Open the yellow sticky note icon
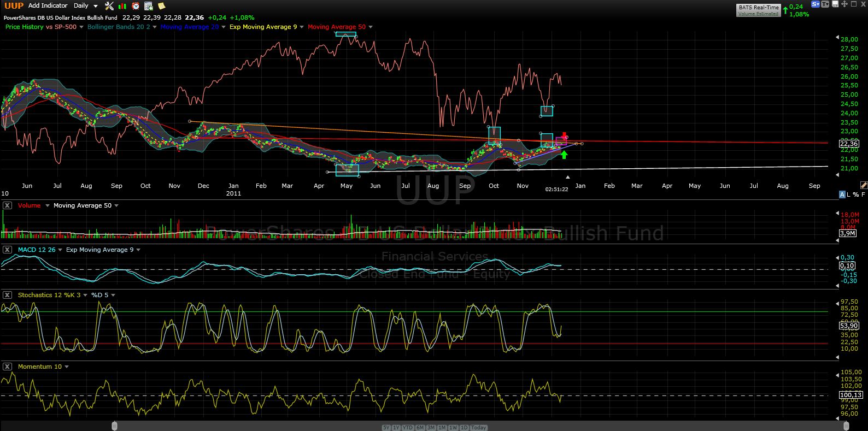The height and width of the screenshot is (431, 868). coord(161,6)
